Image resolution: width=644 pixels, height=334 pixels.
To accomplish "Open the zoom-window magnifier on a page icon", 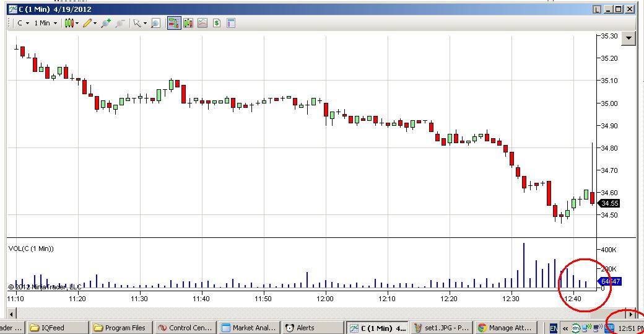I will tap(155, 24).
